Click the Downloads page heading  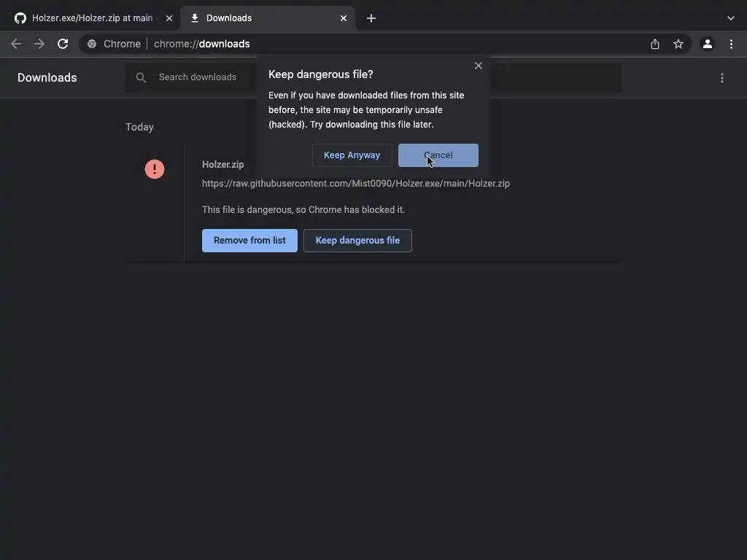click(x=47, y=77)
